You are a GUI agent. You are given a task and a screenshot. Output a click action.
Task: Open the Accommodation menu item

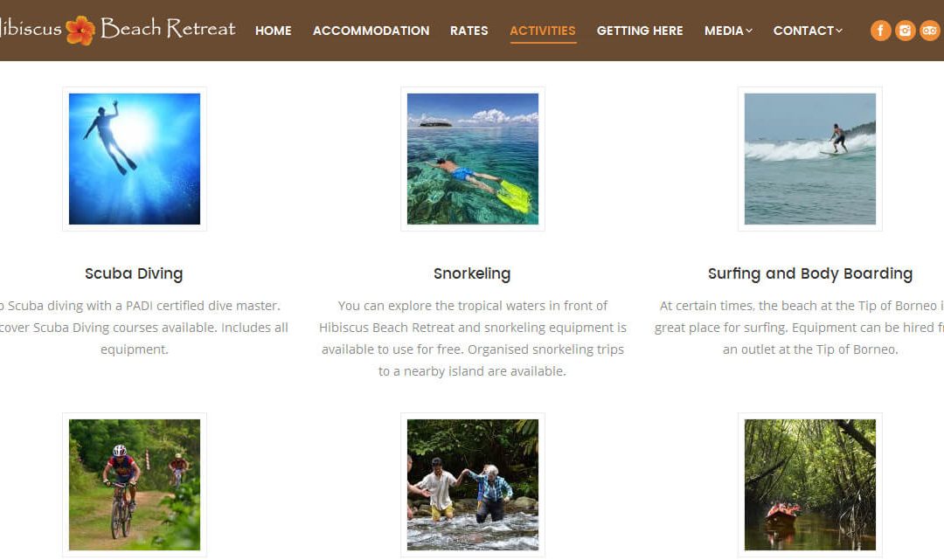pyautogui.click(x=371, y=31)
